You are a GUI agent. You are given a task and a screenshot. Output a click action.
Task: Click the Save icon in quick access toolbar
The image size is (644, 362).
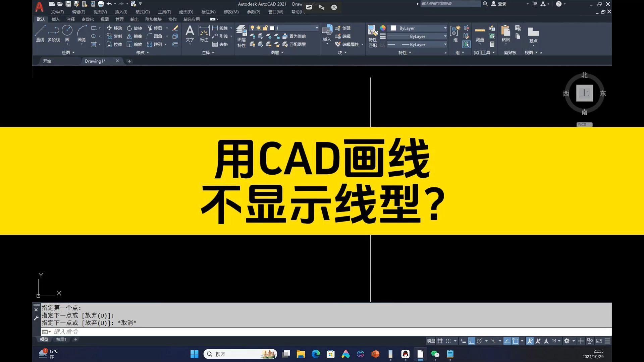coord(68,4)
